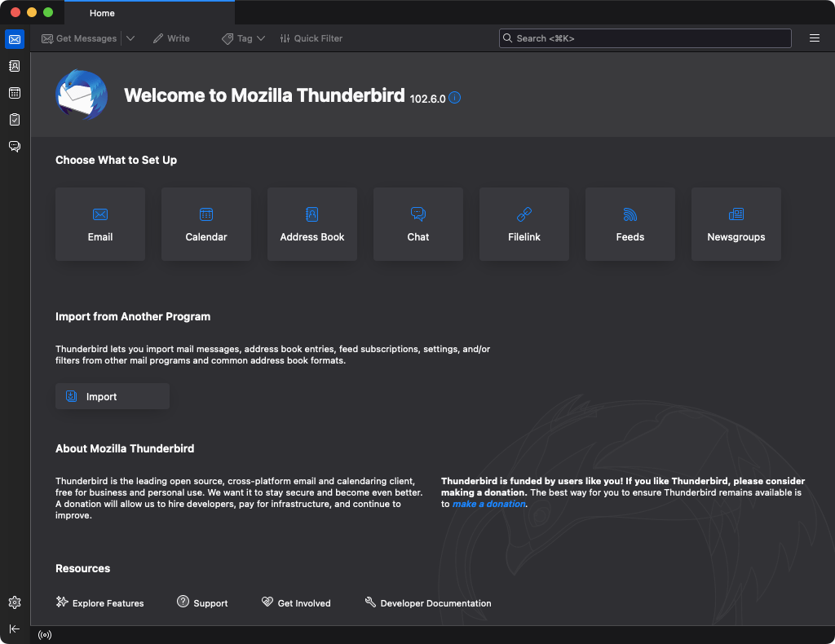The image size is (835, 644).
Task: Open the Calendar sidebar icon
Action: point(15,93)
